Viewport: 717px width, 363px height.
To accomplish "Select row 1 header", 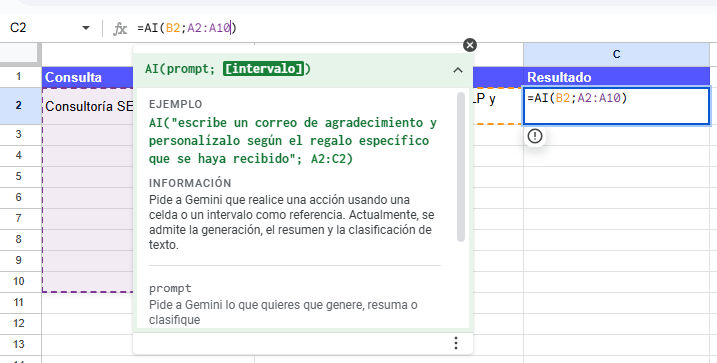I will pyautogui.click(x=19, y=76).
